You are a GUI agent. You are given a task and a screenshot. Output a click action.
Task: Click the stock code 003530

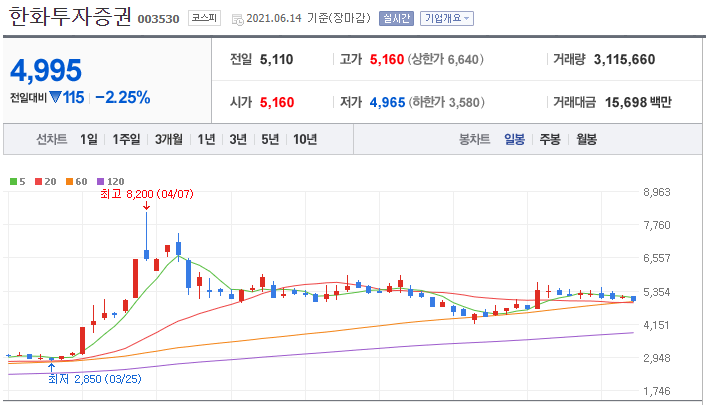point(158,19)
